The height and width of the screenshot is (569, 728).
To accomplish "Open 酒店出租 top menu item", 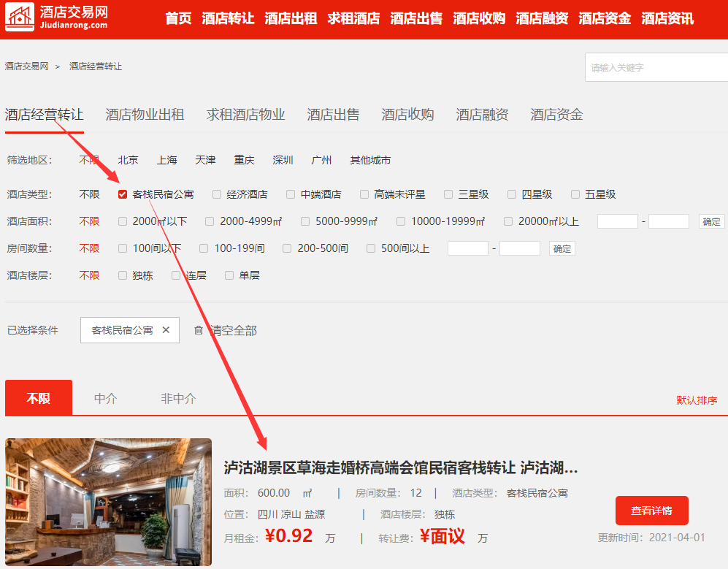I will point(291,18).
